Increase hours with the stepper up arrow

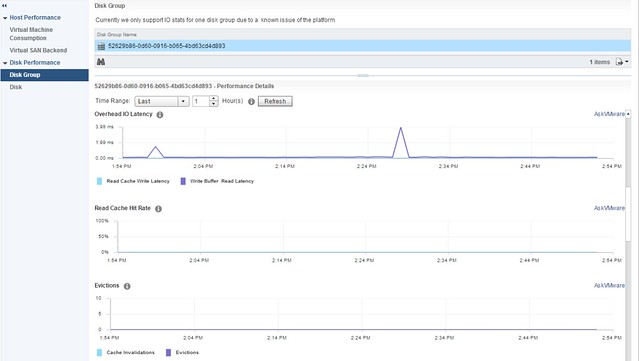tap(214, 99)
